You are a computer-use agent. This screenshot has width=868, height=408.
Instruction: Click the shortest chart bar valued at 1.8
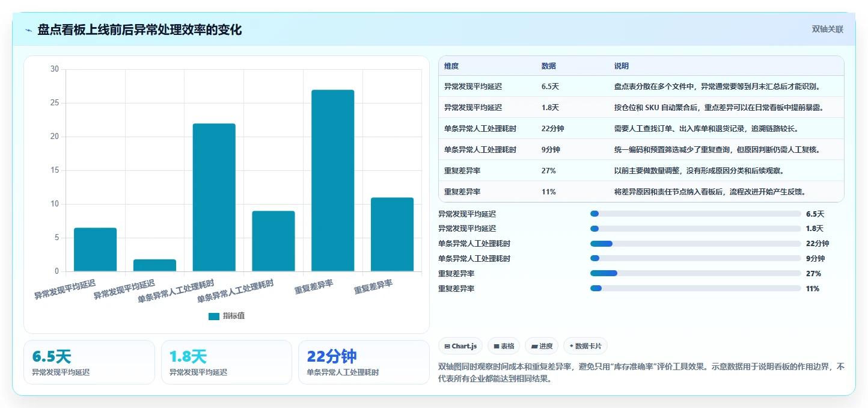coord(154,265)
